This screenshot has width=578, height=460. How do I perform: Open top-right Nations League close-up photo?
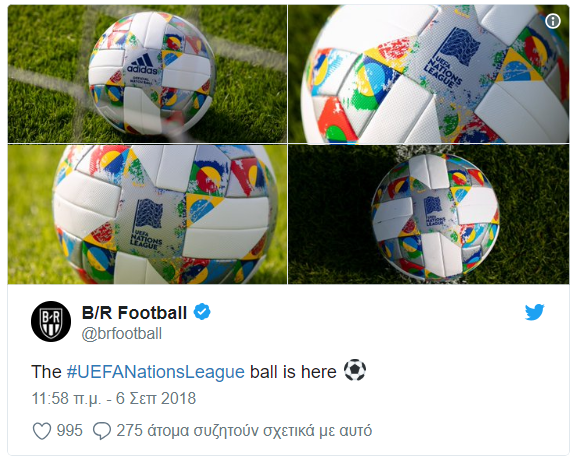[429, 74]
